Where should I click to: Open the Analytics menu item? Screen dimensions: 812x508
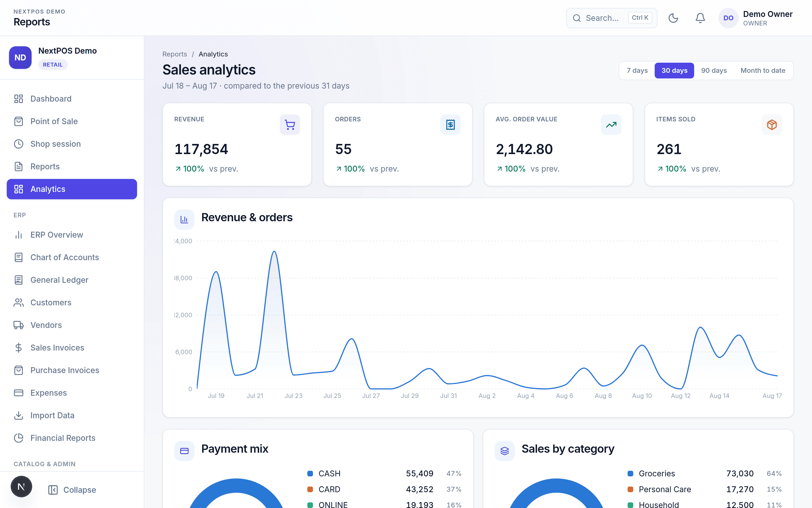pos(72,189)
